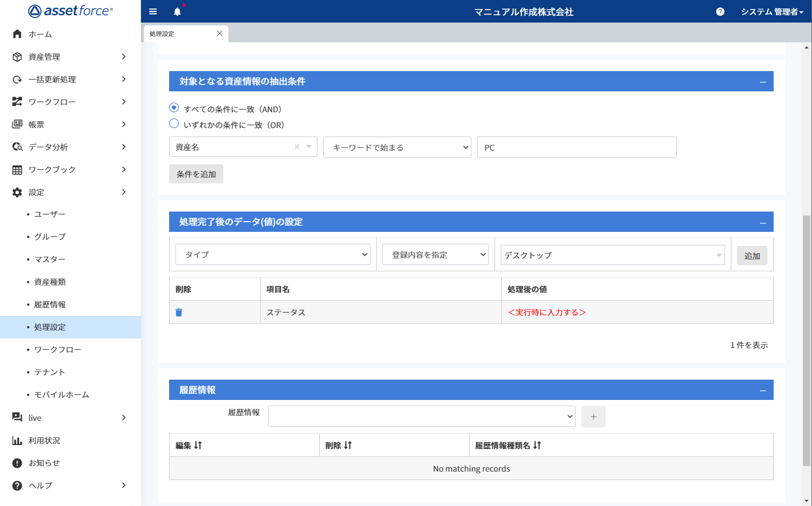The width and height of the screenshot is (812, 506).
Task: Click the asset force logo
Action: pos(70,11)
